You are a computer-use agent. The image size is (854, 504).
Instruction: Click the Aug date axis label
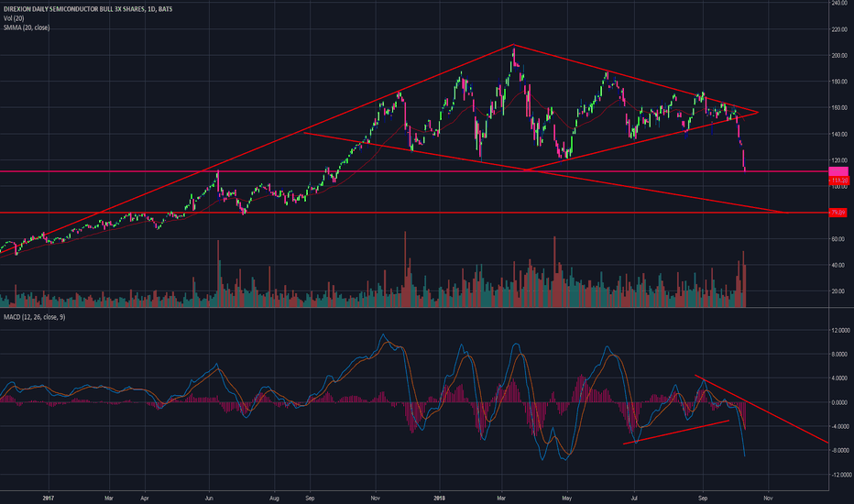coord(275,498)
